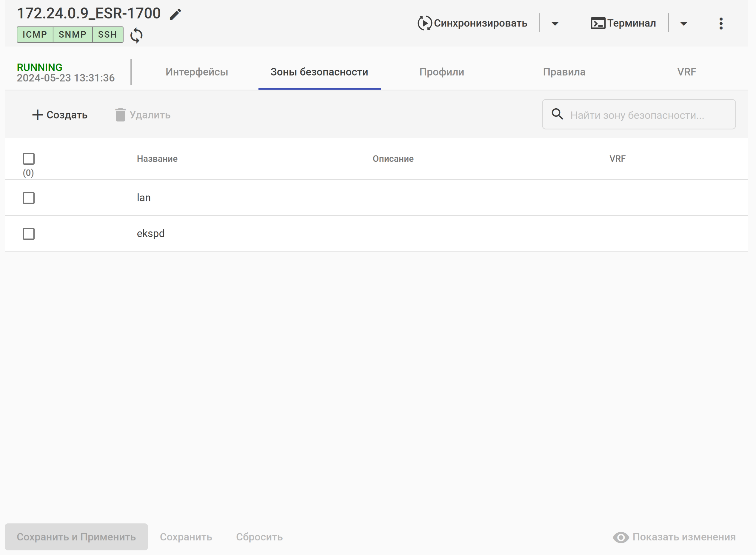Click the pencil icon to rename device
The image size is (756, 555).
(x=175, y=14)
